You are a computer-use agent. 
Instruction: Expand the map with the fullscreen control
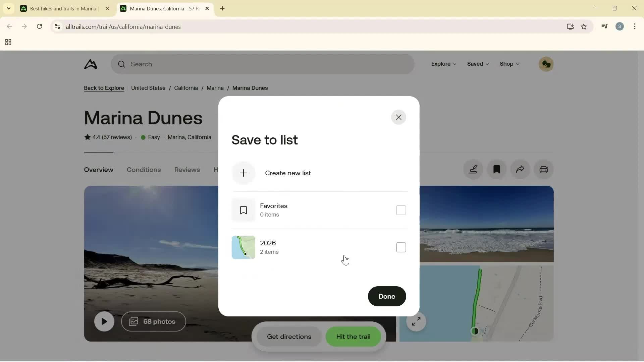pos(416,321)
